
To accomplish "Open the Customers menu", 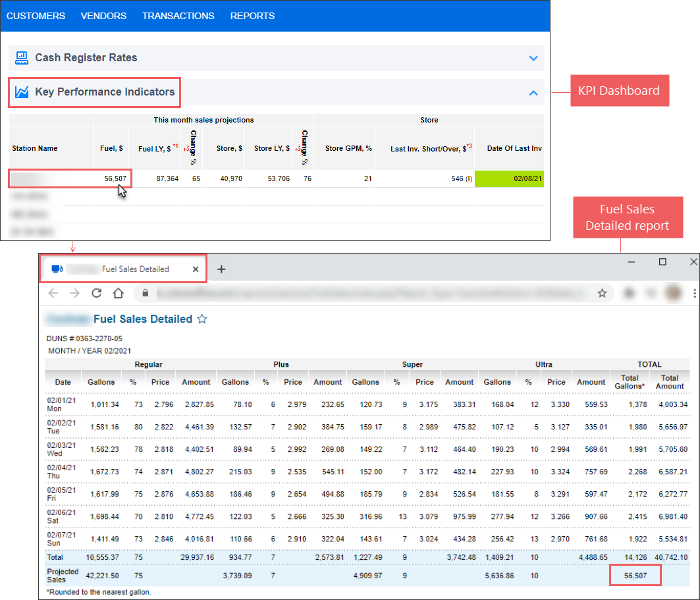I will click(36, 16).
